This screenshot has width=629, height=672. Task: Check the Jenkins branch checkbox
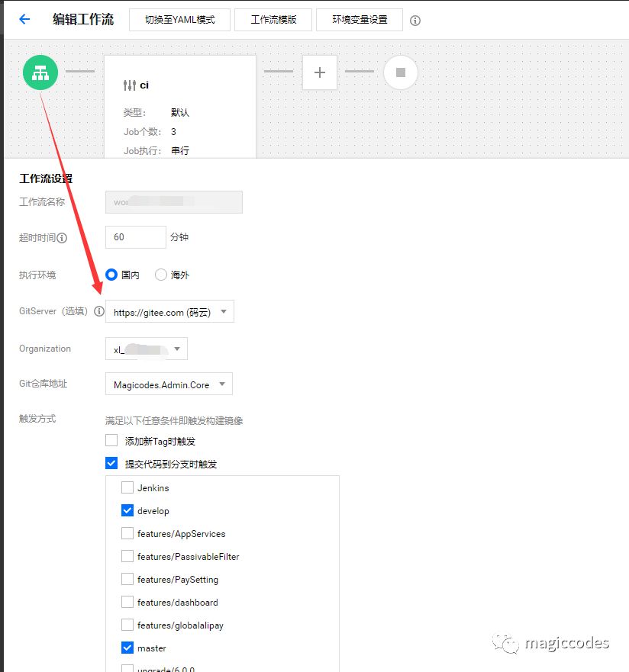click(x=127, y=487)
